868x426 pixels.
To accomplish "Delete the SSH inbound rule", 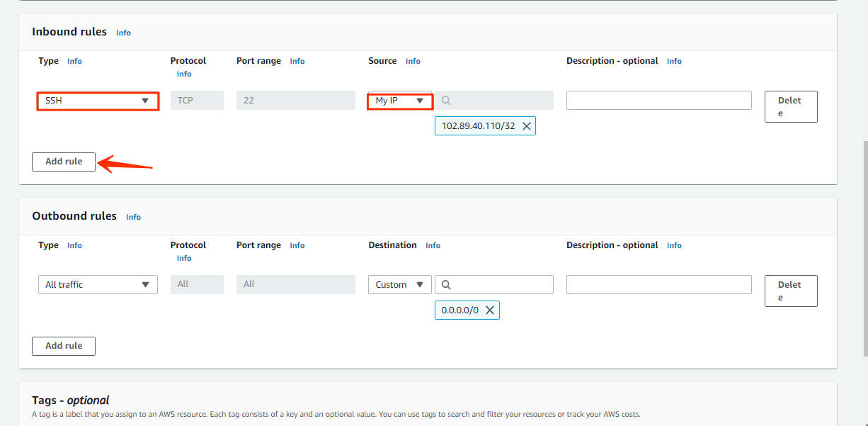I will (791, 106).
